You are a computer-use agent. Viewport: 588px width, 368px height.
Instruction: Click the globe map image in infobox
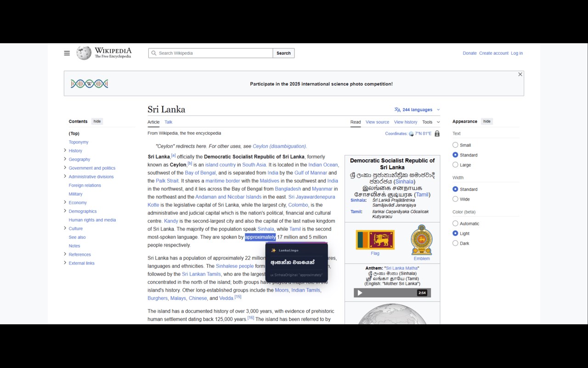(392, 314)
